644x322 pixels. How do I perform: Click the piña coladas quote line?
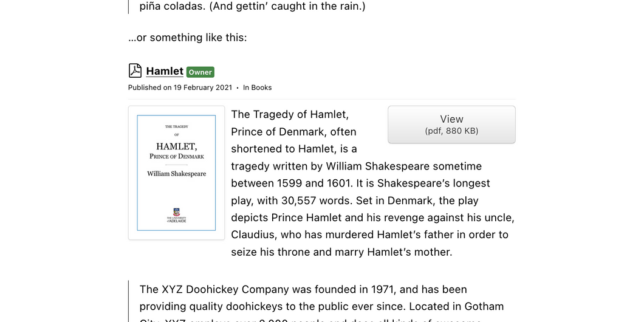coord(252,7)
